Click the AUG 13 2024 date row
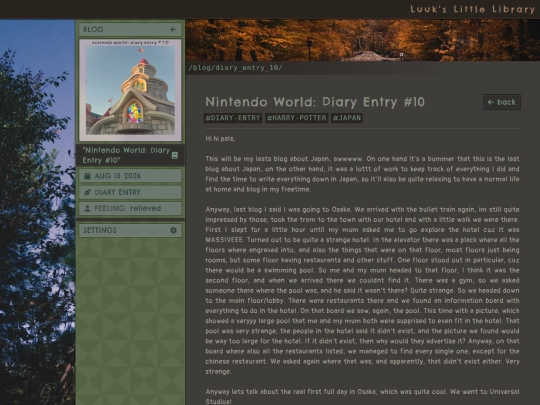This screenshot has width=540, height=405. click(x=130, y=176)
